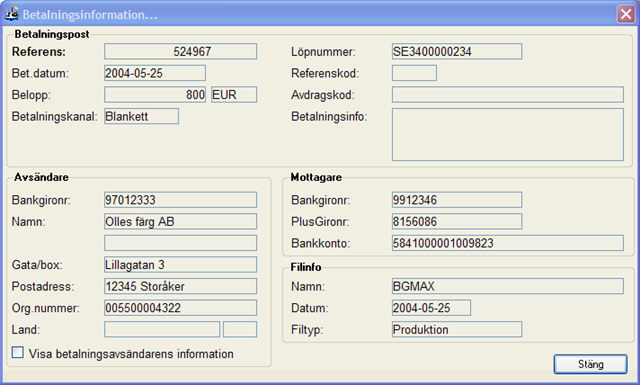Click the Postadress: label
Screen dimensions: 640x385
pos(43,287)
